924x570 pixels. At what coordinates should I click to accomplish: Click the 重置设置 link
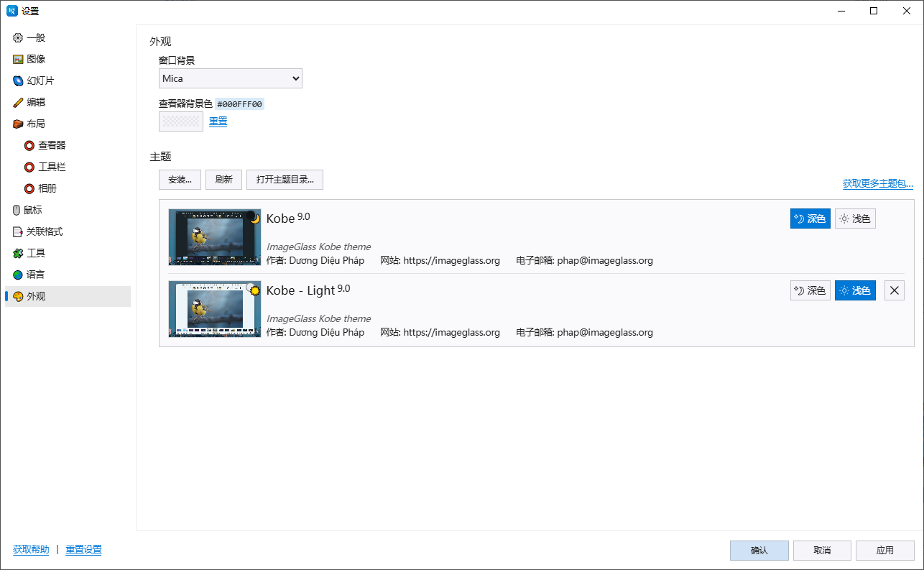(83, 549)
